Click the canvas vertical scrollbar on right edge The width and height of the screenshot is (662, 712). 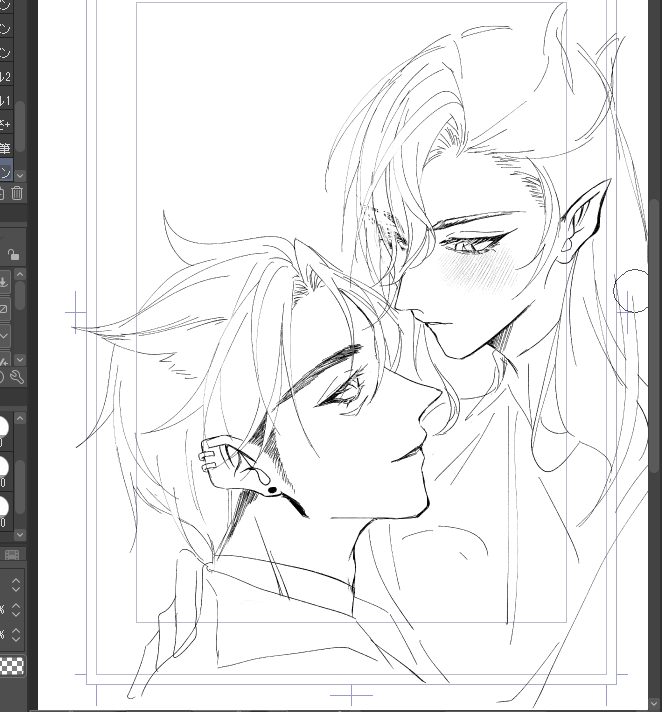point(655,300)
